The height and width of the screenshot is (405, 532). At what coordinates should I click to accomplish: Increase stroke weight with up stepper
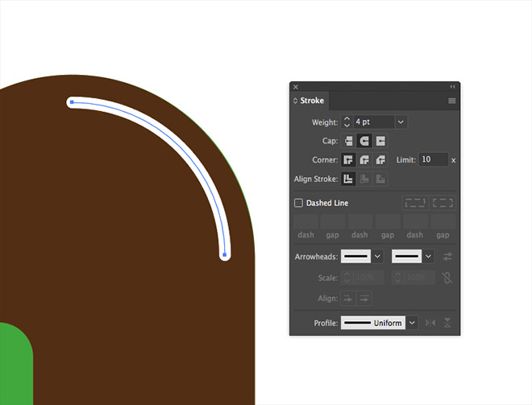(347, 118)
